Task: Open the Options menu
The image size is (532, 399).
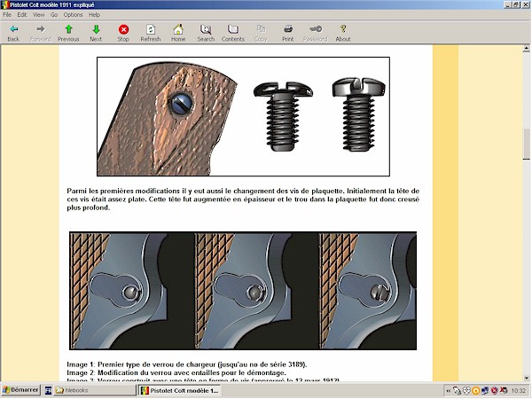Action: 73,14
